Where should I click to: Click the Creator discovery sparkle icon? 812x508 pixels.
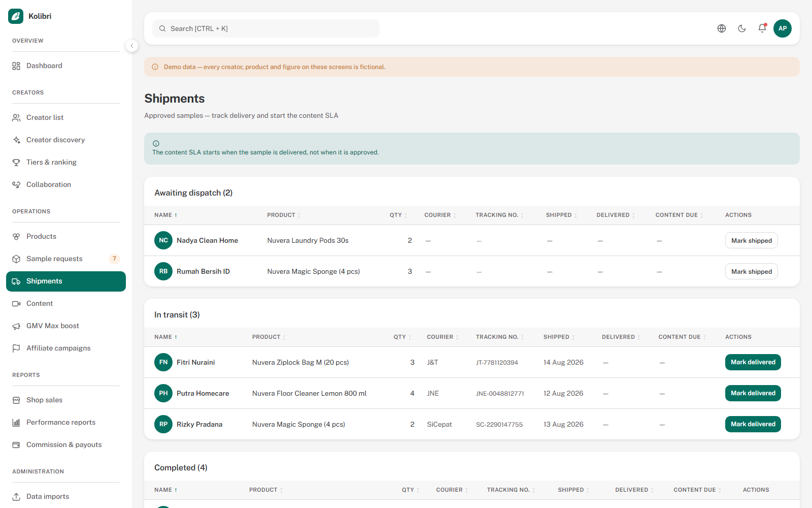[16, 140]
